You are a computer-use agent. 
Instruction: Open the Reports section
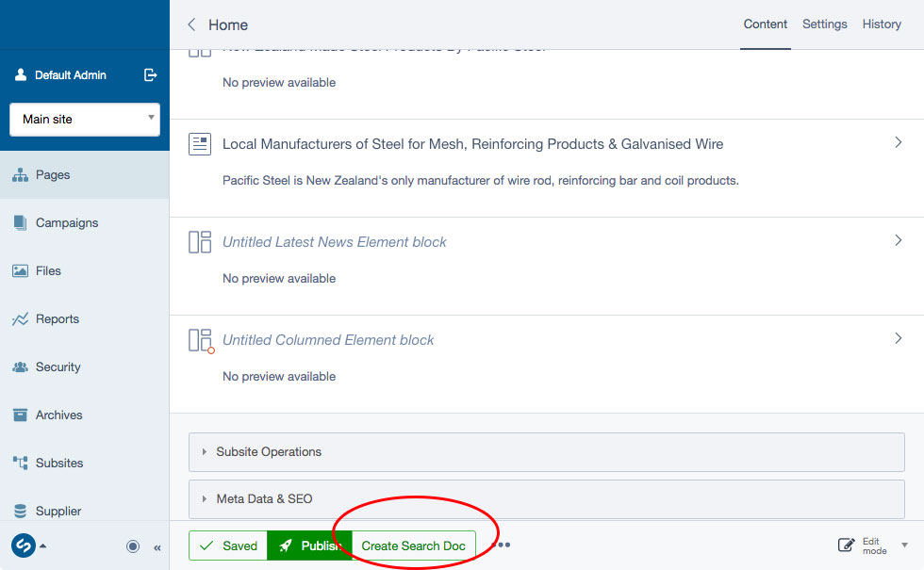pos(84,318)
